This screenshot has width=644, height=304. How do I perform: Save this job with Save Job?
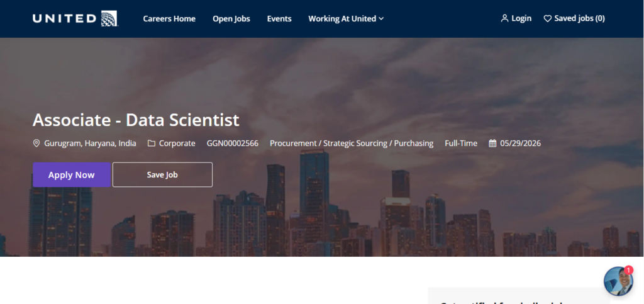(x=162, y=174)
